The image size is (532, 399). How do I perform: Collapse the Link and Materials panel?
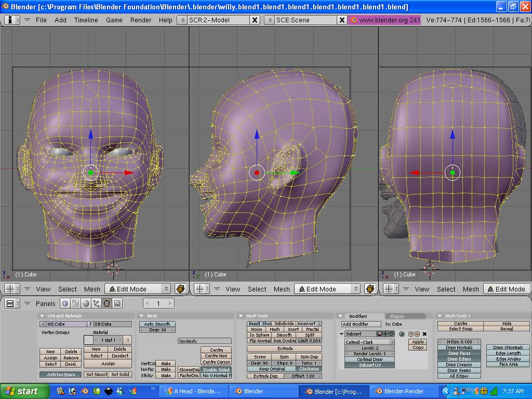click(x=42, y=316)
